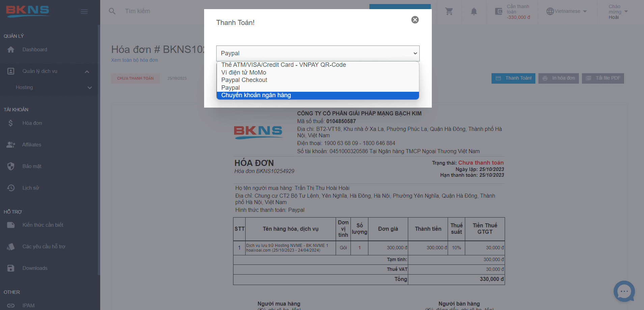The width and height of the screenshot is (644, 310).
Task: Click the sidebar vertical scrollbar
Action: click(x=99, y=150)
